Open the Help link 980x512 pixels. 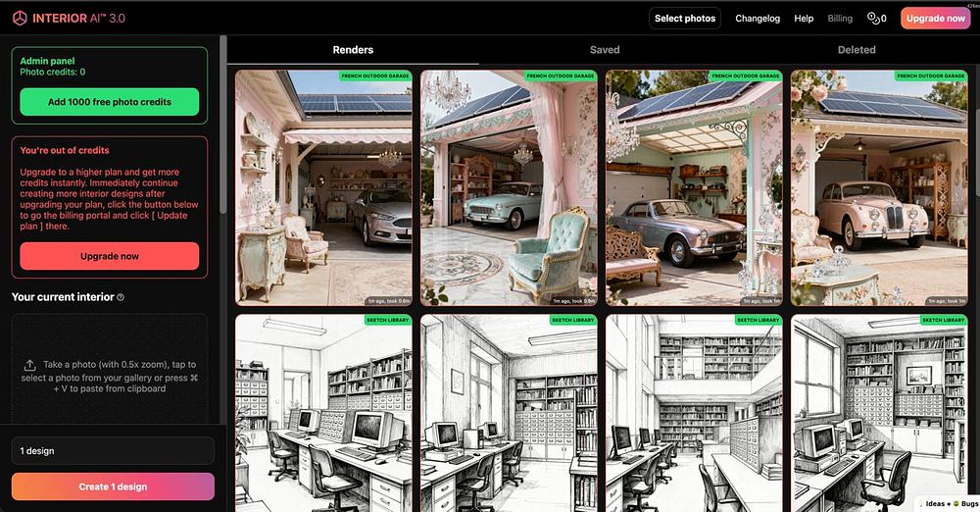tap(804, 19)
